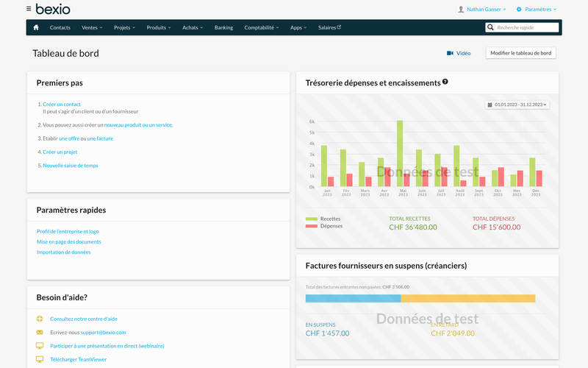The width and height of the screenshot is (588, 368).
Task: Click the help question mark next to Trésorerie title
Action: pos(445,82)
